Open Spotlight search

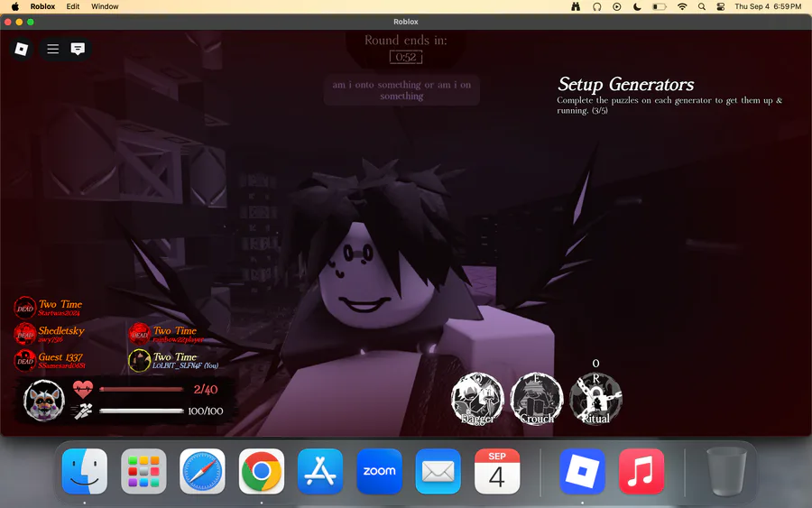(x=702, y=6)
